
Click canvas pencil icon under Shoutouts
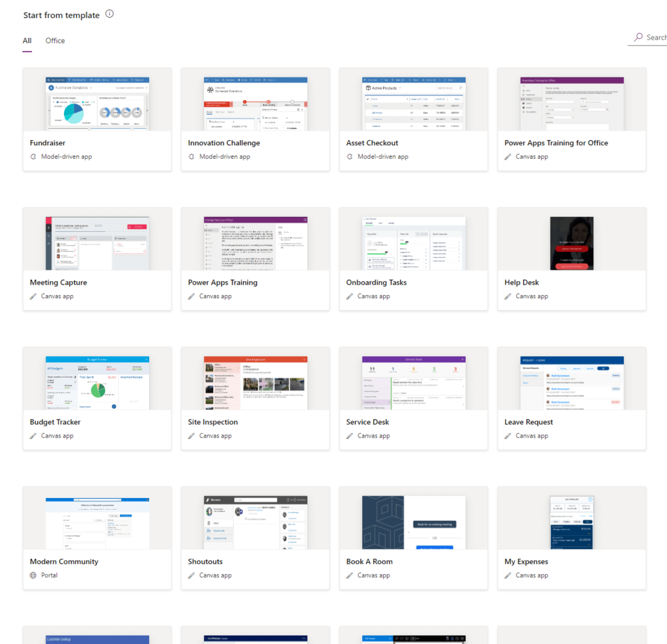192,575
